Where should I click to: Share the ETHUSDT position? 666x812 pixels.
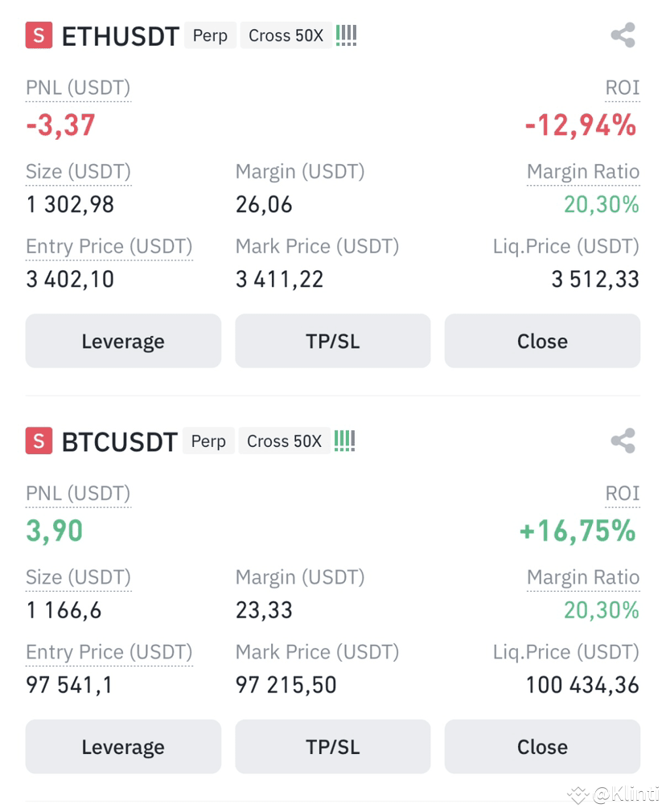click(x=623, y=35)
